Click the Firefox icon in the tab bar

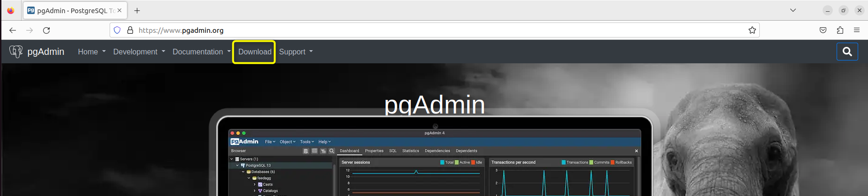pos(11,10)
